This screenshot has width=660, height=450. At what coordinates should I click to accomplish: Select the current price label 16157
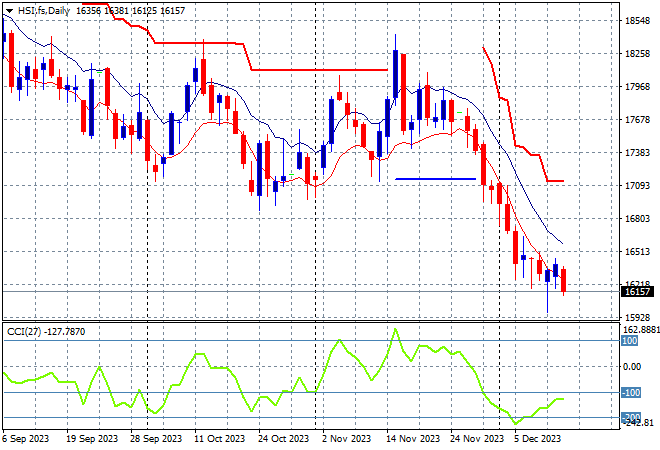pos(636,292)
